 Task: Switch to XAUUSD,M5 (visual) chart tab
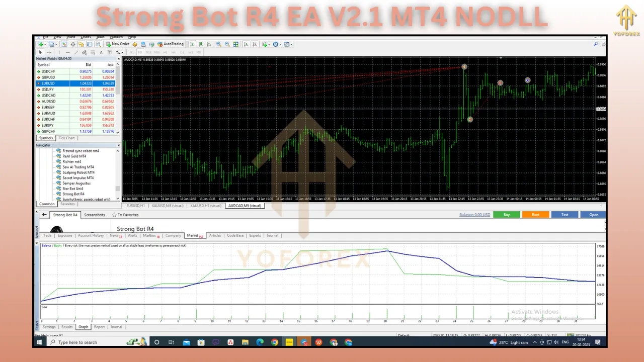tap(168, 206)
